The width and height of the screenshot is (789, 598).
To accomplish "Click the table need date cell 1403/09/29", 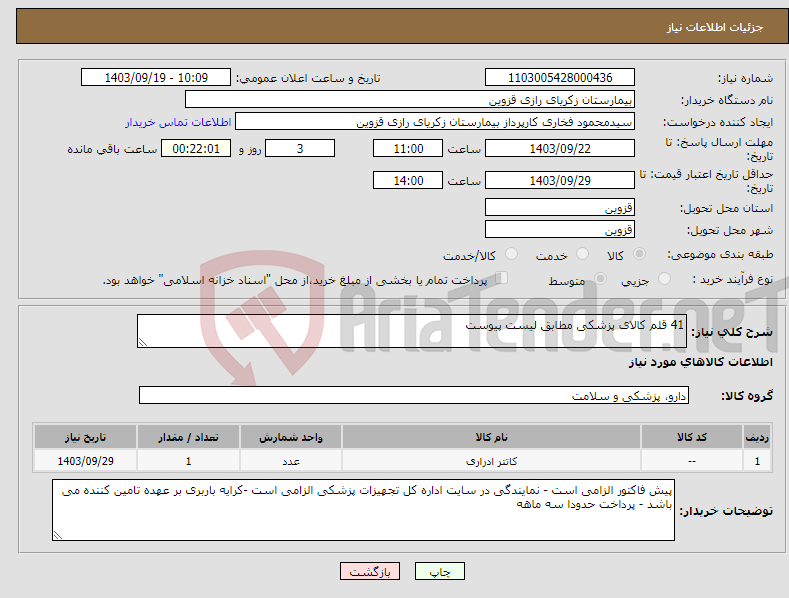I will [86, 461].
